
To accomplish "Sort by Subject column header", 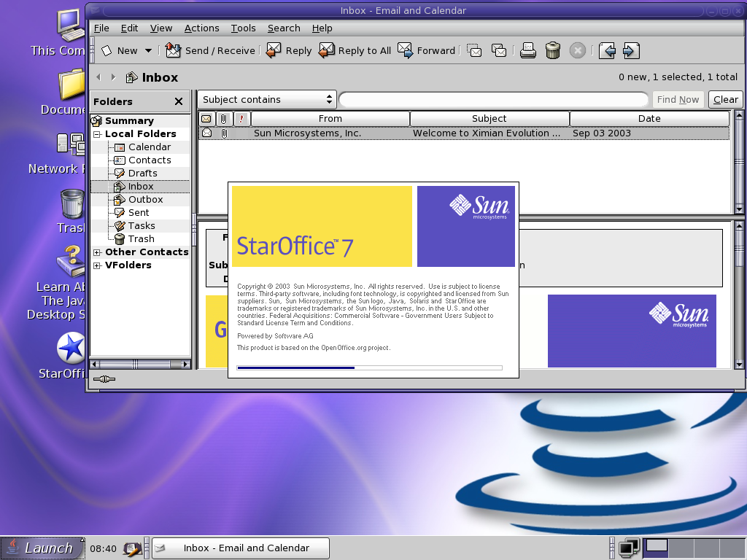I will [489, 119].
